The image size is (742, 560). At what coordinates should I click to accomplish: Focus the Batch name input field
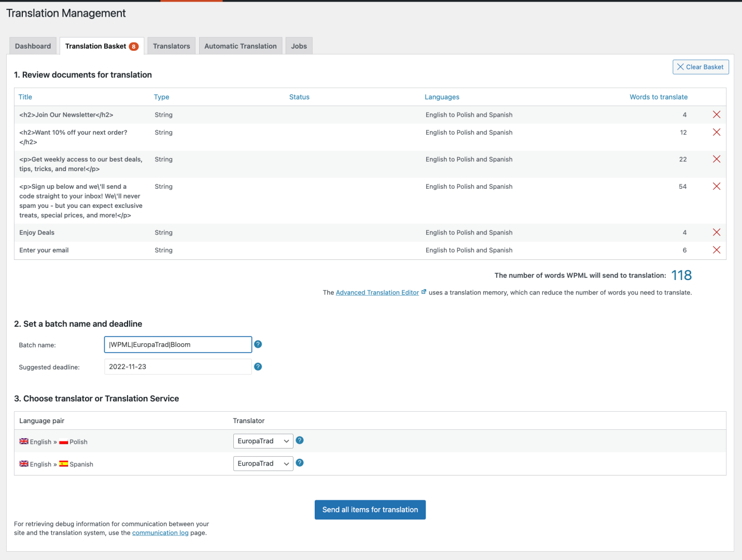coord(178,345)
